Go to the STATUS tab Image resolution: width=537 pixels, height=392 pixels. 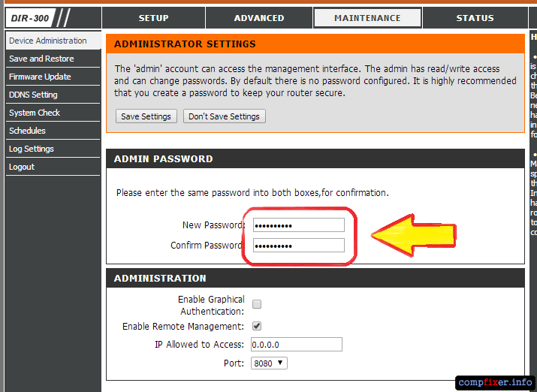coord(475,18)
